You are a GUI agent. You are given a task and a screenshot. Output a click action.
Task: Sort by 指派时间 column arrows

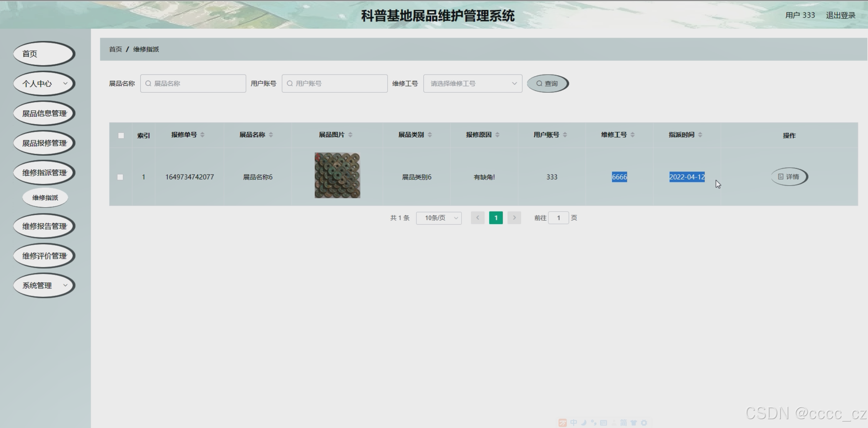coord(700,135)
